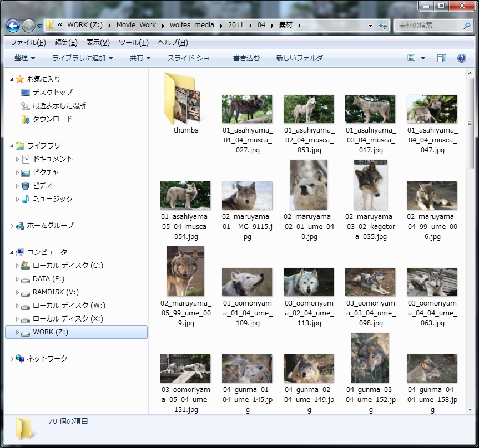479x448 pixels.
Task: Click the 書き込む button
Action: point(246,58)
